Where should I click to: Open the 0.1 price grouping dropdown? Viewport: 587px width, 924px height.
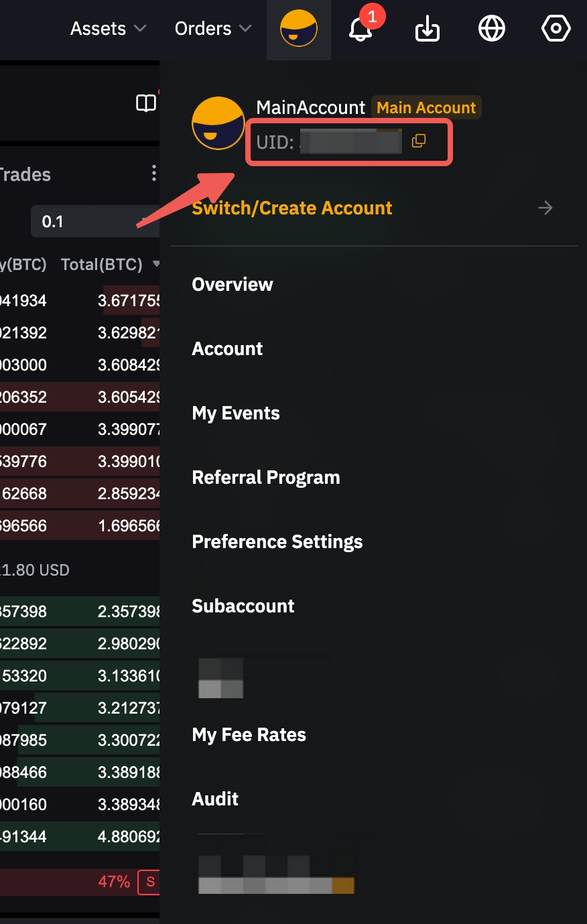pos(94,222)
